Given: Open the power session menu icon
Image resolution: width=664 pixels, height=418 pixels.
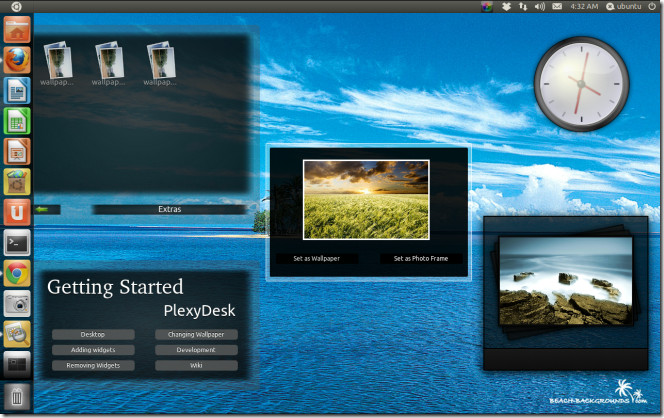Looking at the screenshot, I should pos(652,6).
